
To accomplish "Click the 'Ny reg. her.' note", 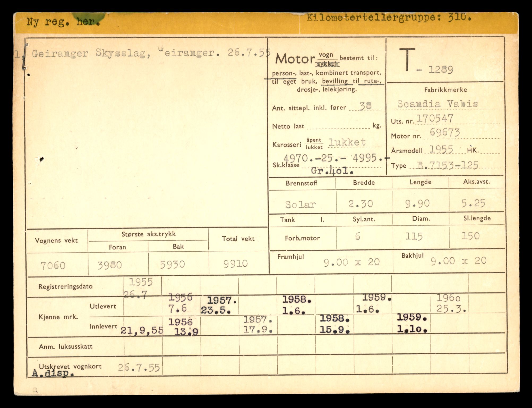I will click(63, 22).
